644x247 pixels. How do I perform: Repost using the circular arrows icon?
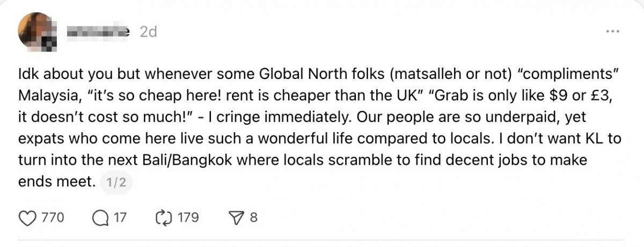pos(162,217)
